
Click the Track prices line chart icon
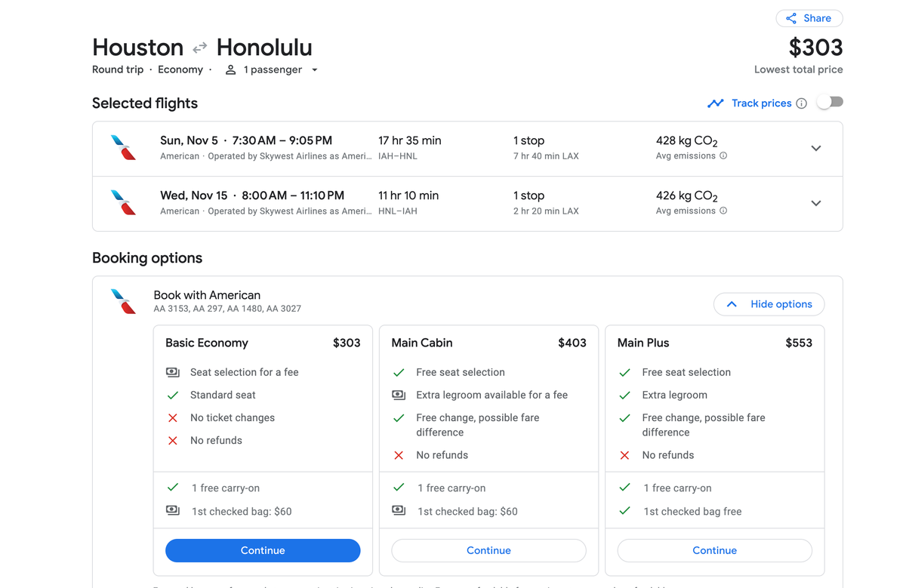coord(716,103)
